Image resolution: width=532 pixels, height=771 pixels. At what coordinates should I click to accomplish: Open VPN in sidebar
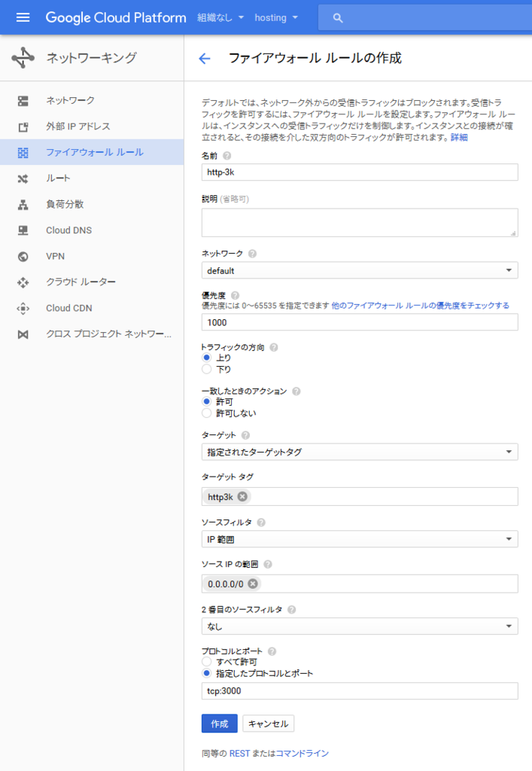92,257
